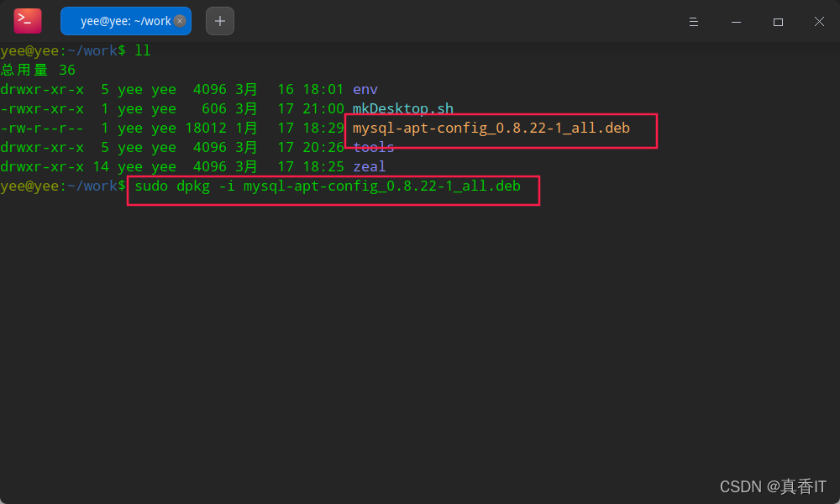Click the file size 606

[214, 108]
